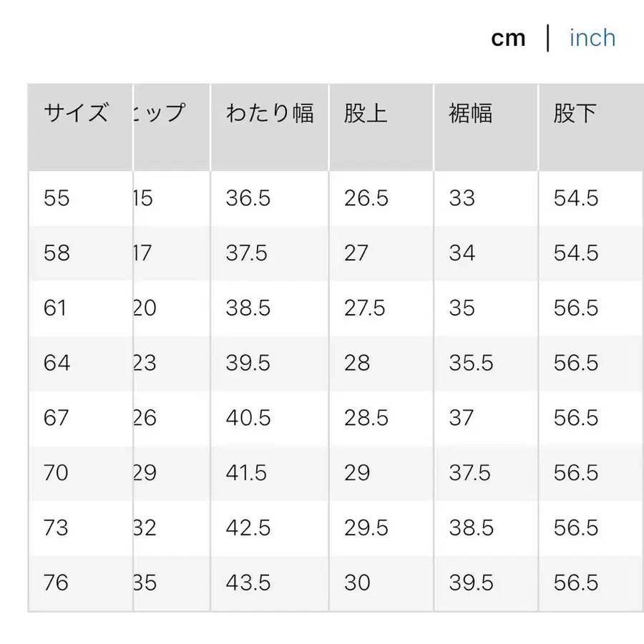The height and width of the screenshot is (644, 644).
Task: Select the cm unit option
Action: coord(509,37)
